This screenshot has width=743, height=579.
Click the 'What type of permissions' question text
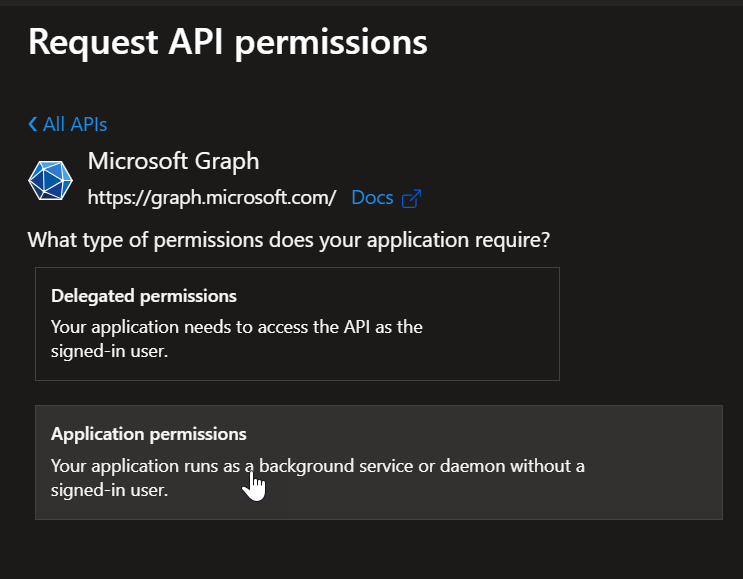click(289, 240)
